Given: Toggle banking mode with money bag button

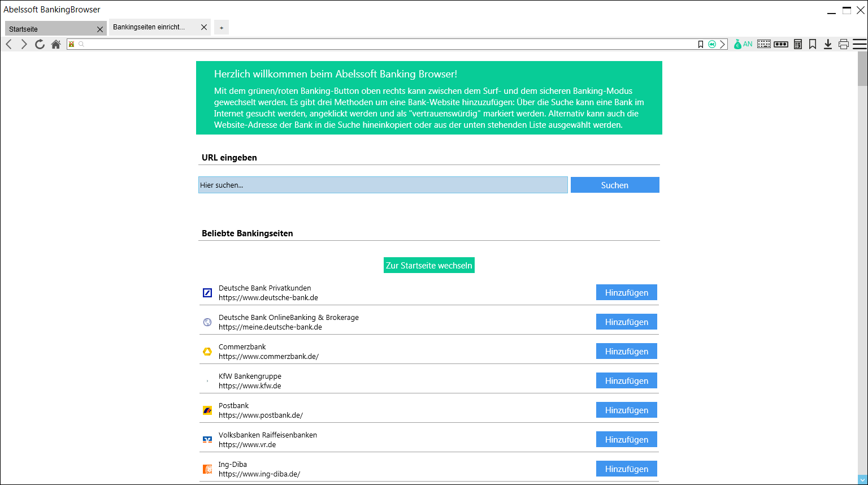Looking at the screenshot, I should coord(743,44).
